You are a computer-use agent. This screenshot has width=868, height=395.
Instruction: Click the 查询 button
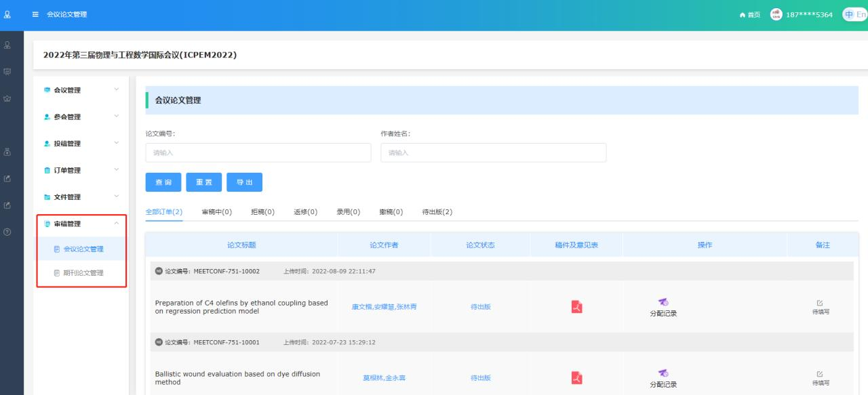point(163,182)
